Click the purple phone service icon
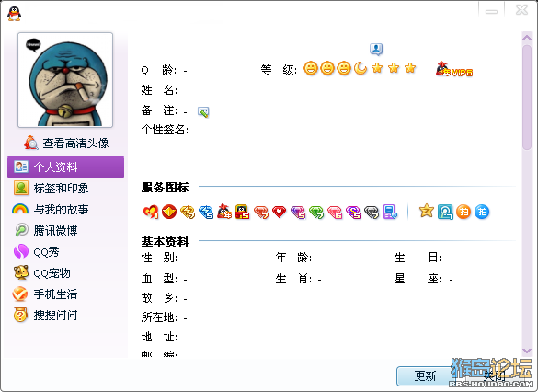This screenshot has height=392, width=538. tap(390, 212)
